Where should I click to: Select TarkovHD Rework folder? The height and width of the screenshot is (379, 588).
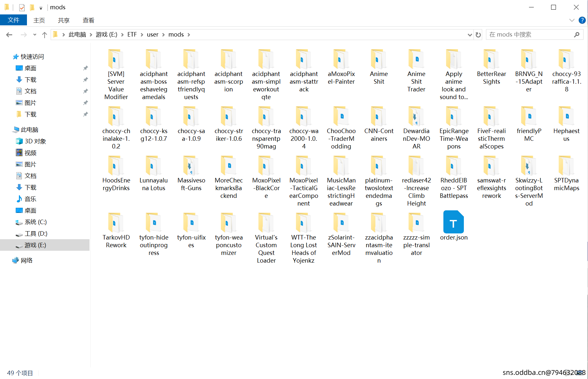[x=116, y=230]
